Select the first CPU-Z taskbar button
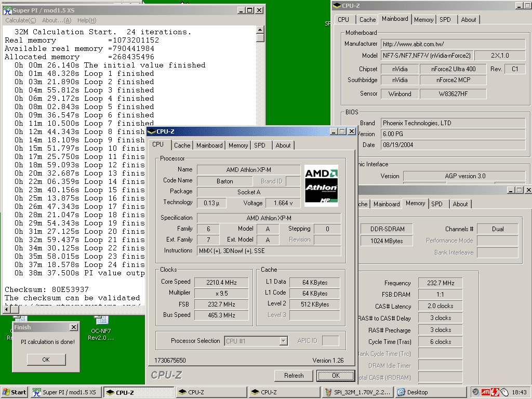The width and height of the screenshot is (532, 399). click(x=139, y=392)
